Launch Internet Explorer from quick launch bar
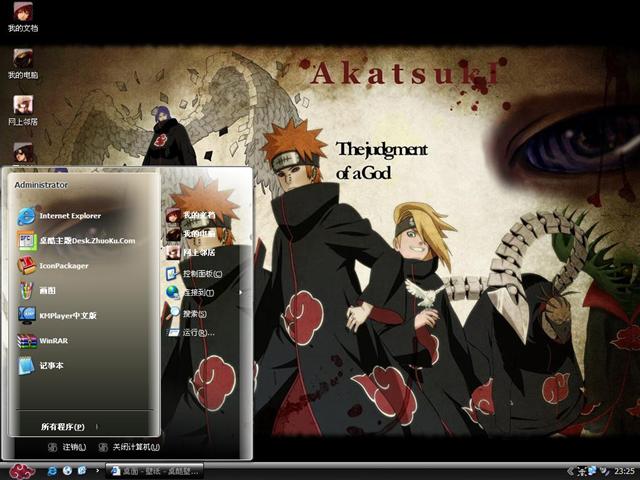 click(53, 471)
